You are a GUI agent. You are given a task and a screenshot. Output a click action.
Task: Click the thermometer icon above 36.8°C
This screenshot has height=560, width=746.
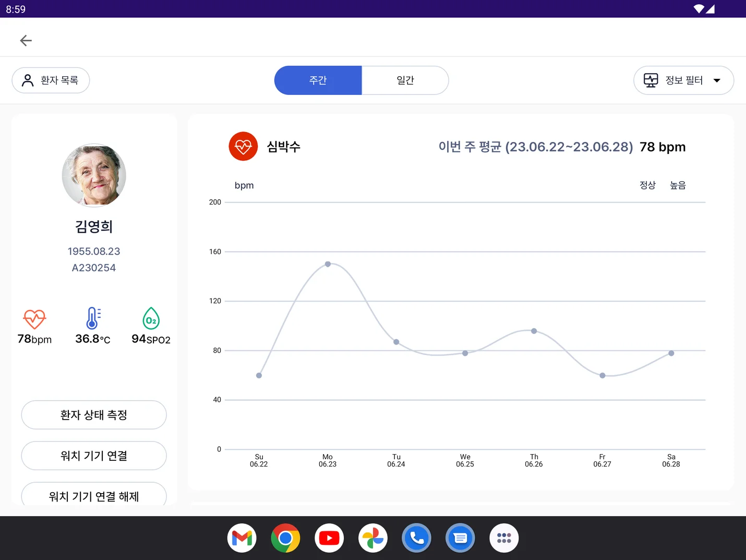point(93,318)
